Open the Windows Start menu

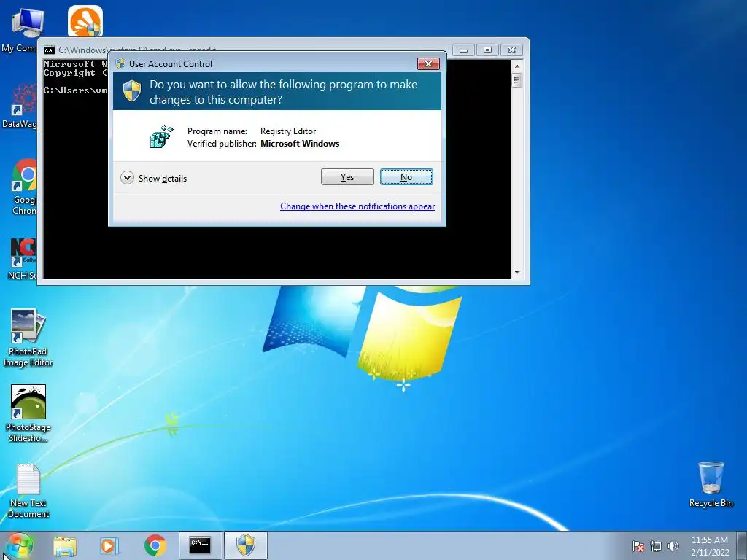20,545
